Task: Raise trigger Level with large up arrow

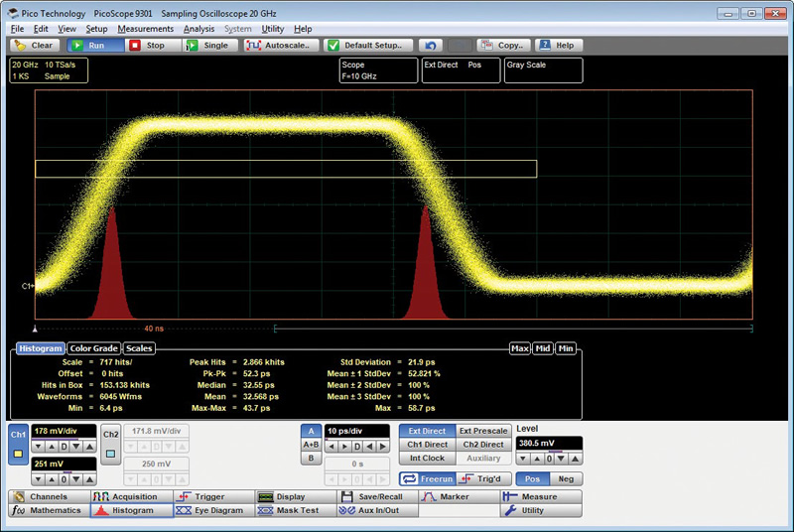Action: coord(576,459)
